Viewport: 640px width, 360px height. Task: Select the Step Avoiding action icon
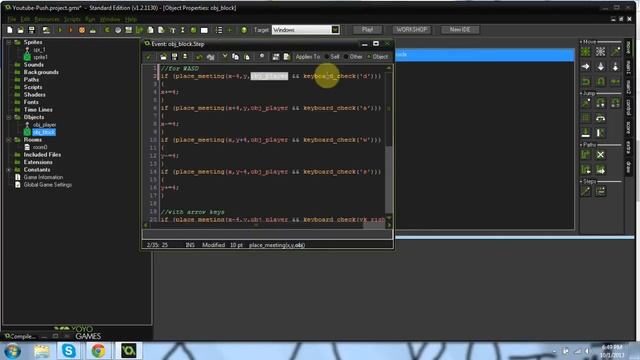tap(600, 191)
